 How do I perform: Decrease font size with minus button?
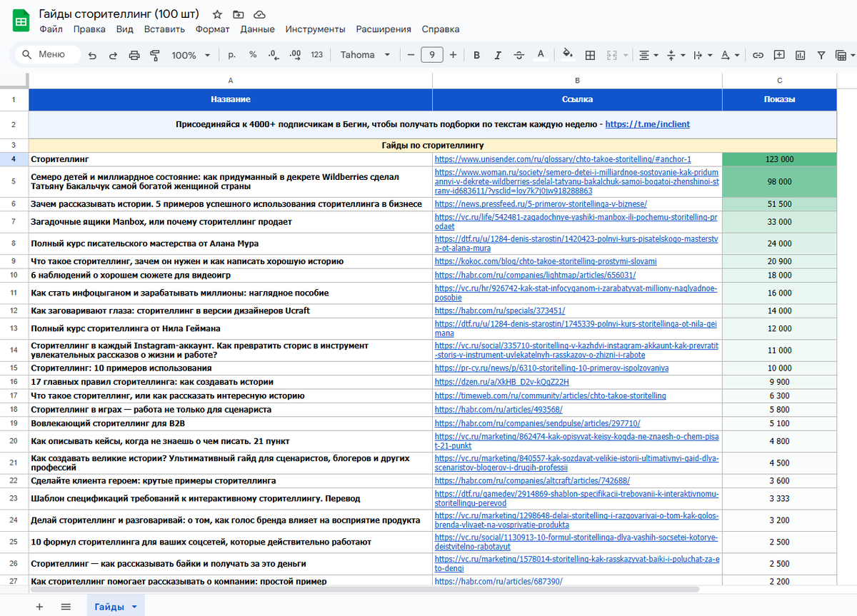point(411,55)
